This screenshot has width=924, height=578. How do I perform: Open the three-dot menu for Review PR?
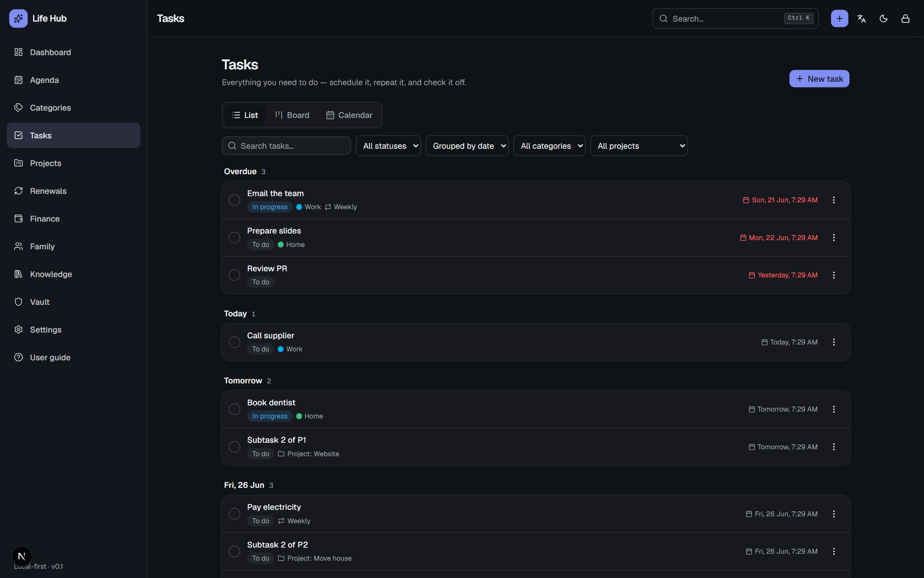point(834,275)
